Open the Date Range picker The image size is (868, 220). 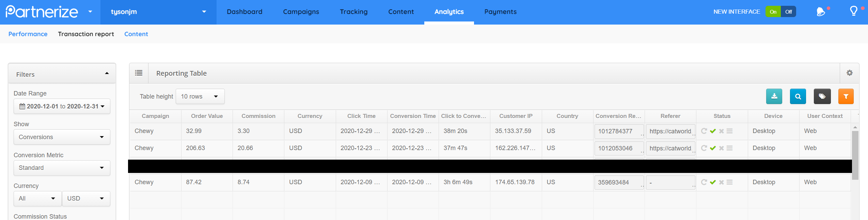click(62, 106)
